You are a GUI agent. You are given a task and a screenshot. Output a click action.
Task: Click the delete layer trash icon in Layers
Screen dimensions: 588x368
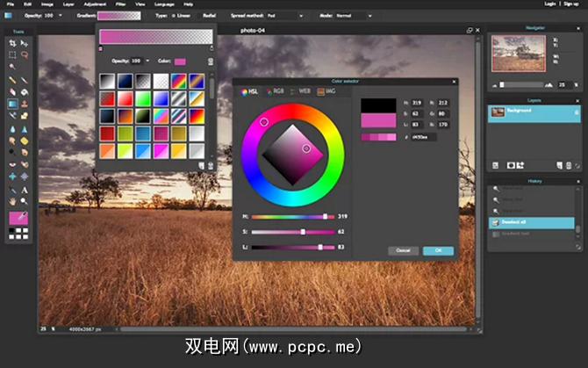point(569,165)
